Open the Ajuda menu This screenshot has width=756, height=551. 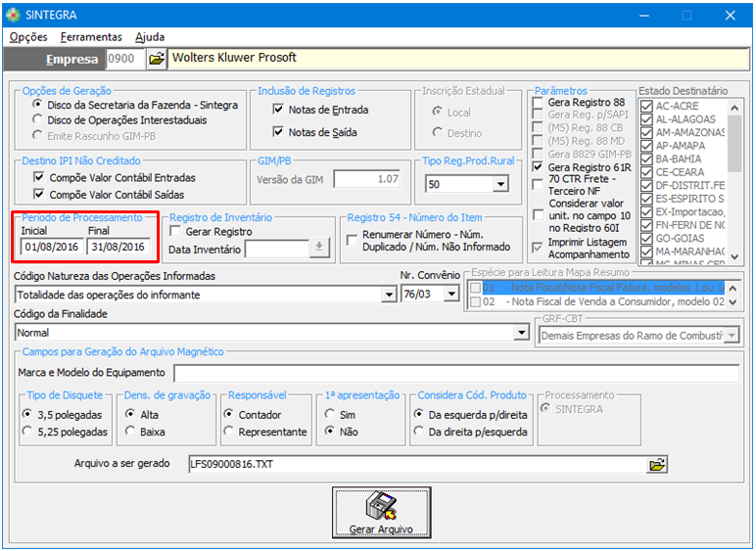[x=150, y=37]
